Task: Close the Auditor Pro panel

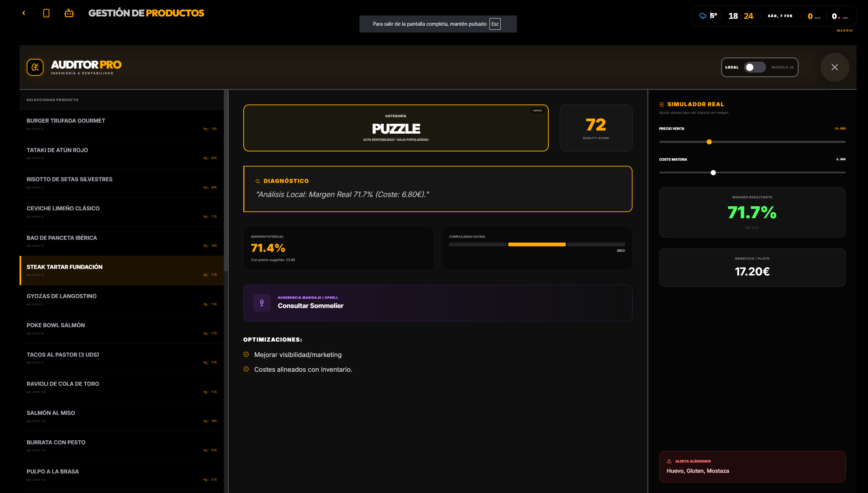Action: pos(834,67)
